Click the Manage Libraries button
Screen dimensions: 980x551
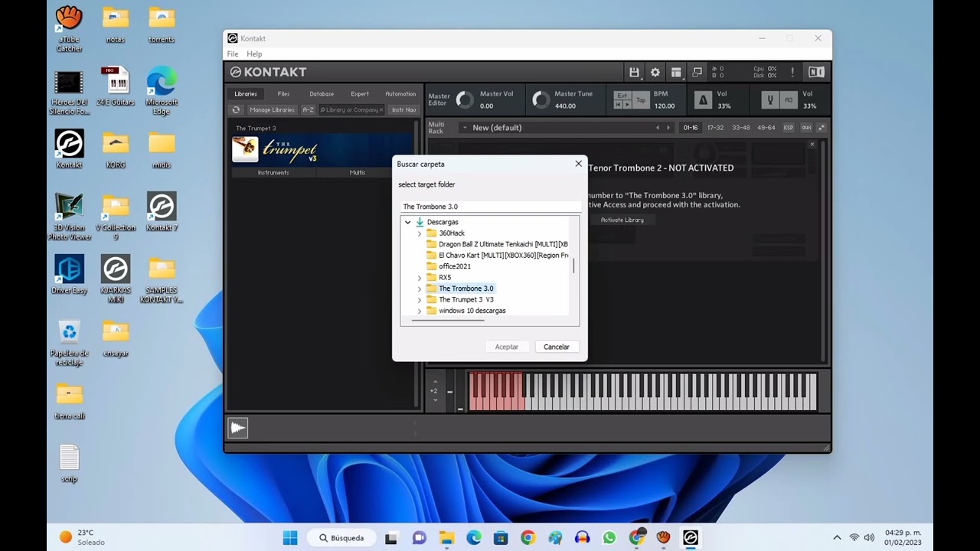[272, 109]
